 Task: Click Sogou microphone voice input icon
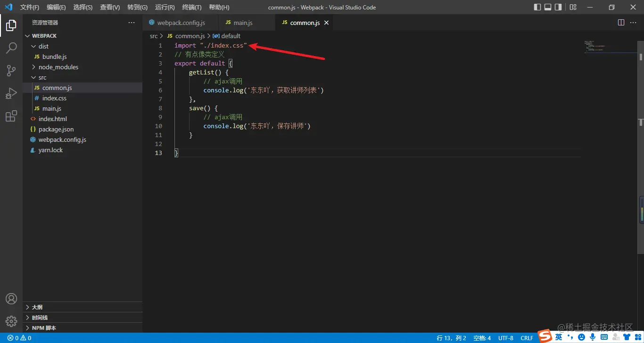tap(593, 337)
